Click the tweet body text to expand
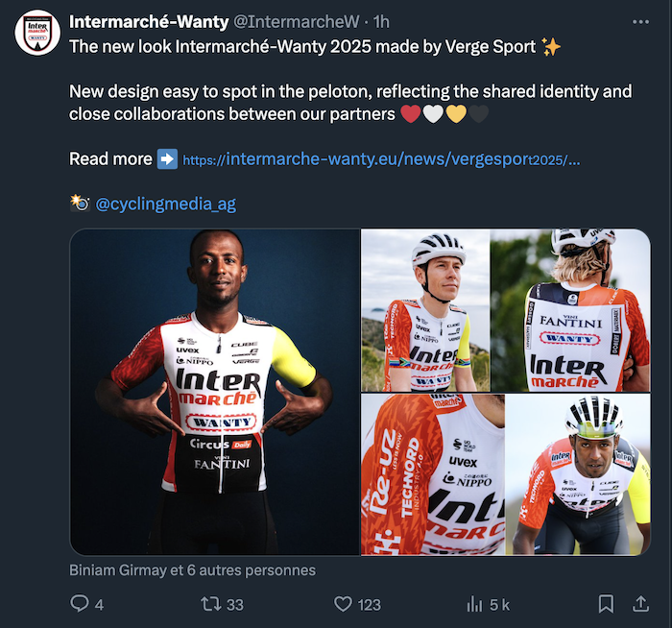Viewport: 672px width, 628px height. point(350,103)
